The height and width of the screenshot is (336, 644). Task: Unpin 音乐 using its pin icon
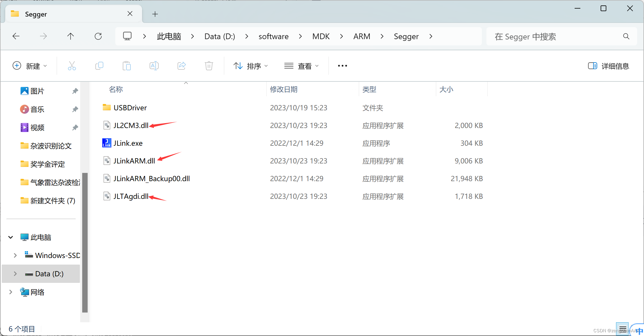(75, 109)
